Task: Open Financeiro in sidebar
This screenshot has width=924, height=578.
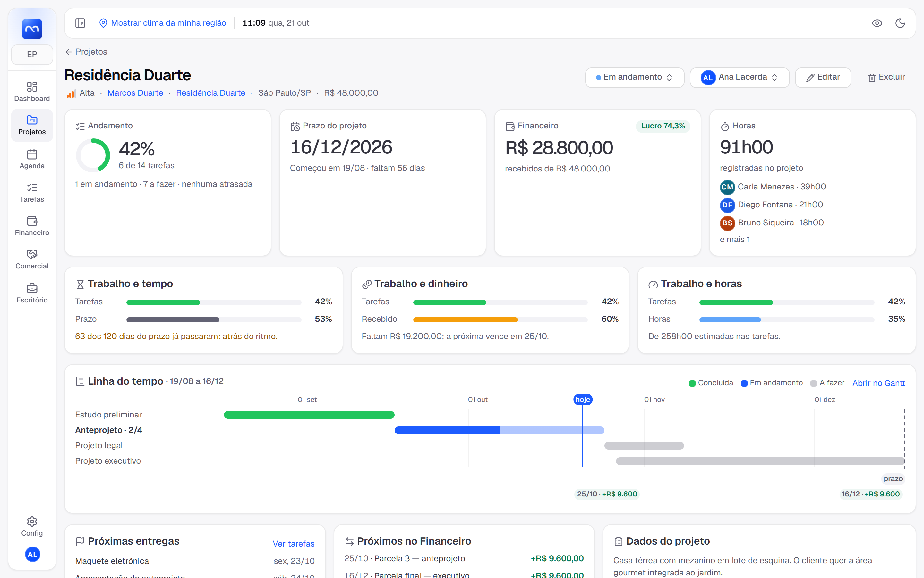Action: (32, 226)
